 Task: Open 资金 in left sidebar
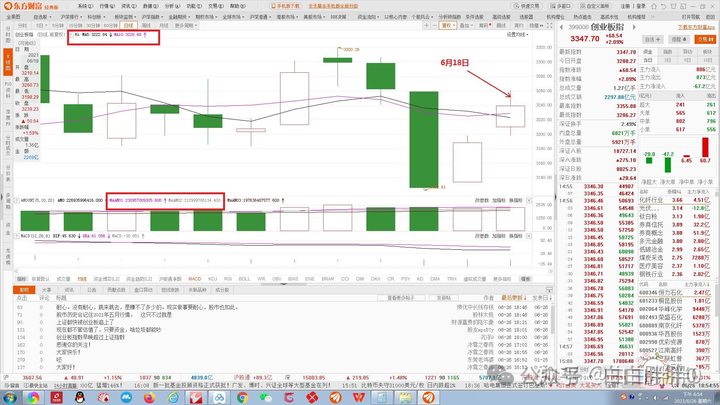coord(8,229)
